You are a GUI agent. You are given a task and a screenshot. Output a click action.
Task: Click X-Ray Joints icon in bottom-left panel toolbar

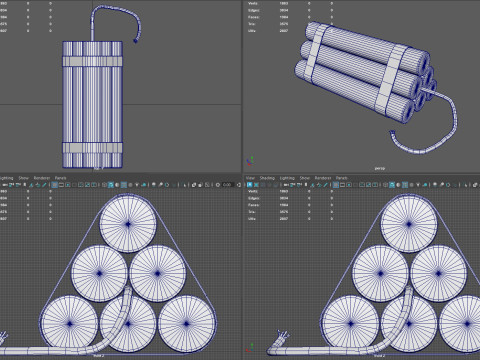click(207, 185)
